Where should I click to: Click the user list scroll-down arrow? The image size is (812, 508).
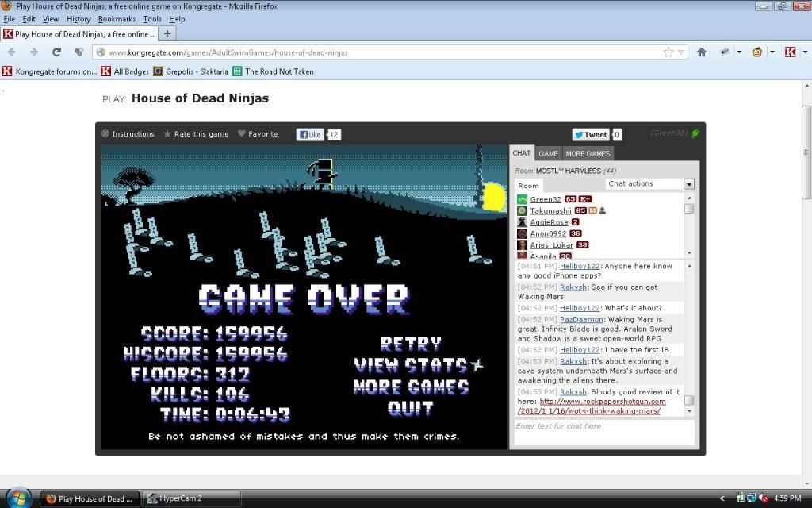point(689,253)
